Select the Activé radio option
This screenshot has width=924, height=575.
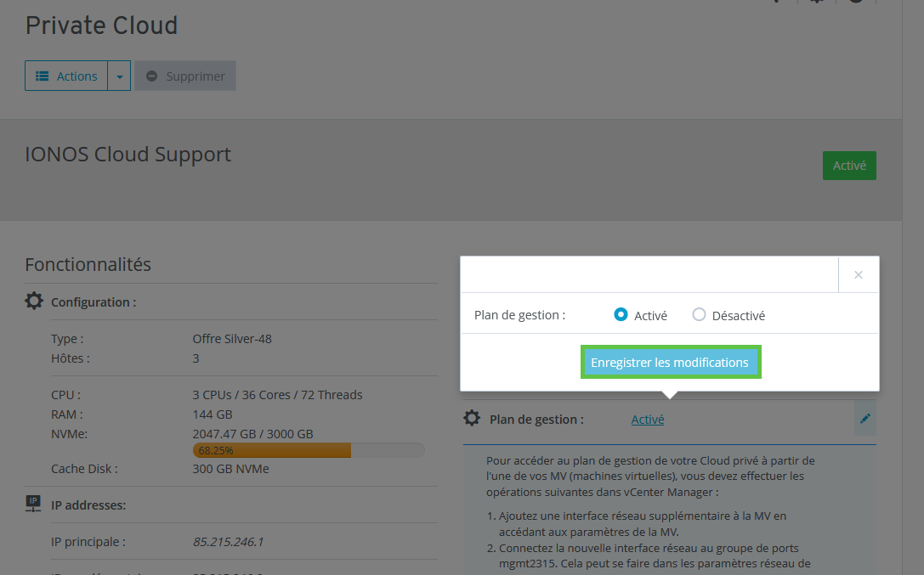(621, 314)
